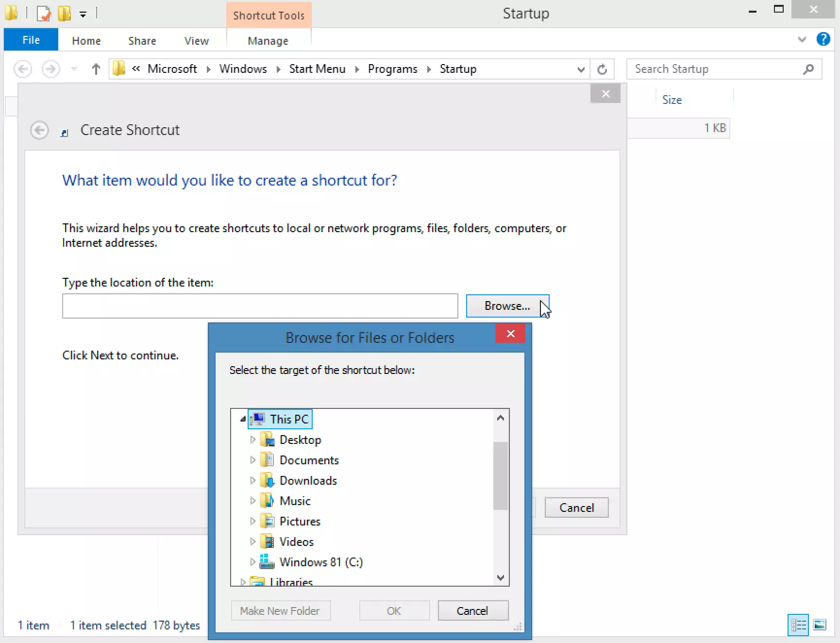The width and height of the screenshot is (840, 643).
Task: Cancel the Create Shortcut wizard
Action: [x=576, y=508]
